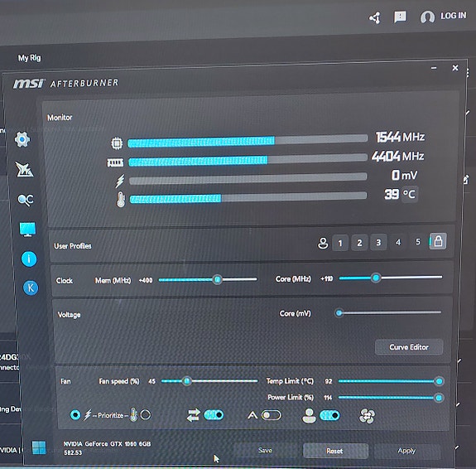
Task: Open the Curve Editor
Action: point(409,347)
